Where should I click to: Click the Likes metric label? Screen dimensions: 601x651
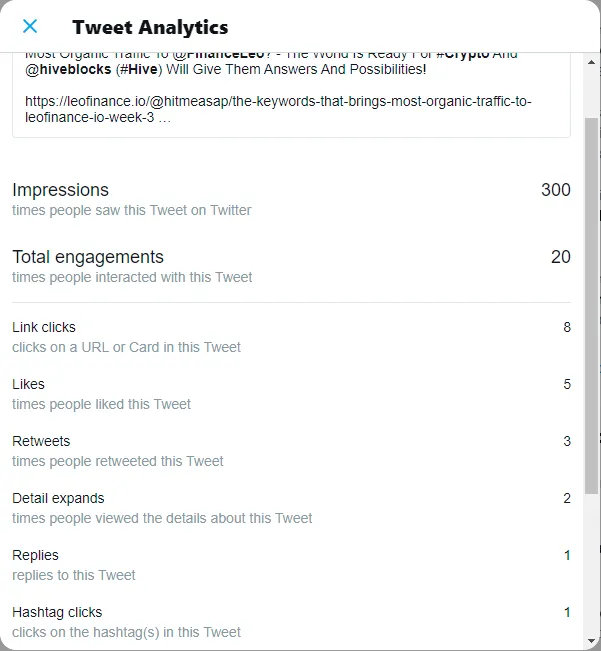pos(28,384)
